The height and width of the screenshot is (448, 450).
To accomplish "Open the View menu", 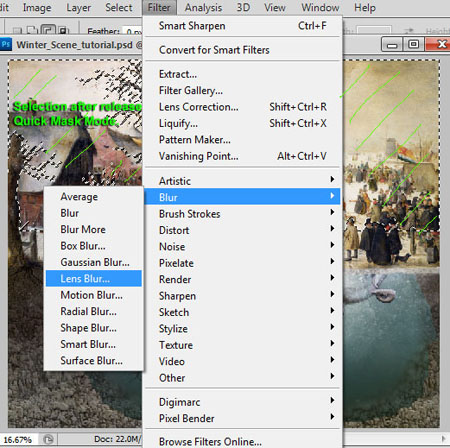I will pos(275,7).
